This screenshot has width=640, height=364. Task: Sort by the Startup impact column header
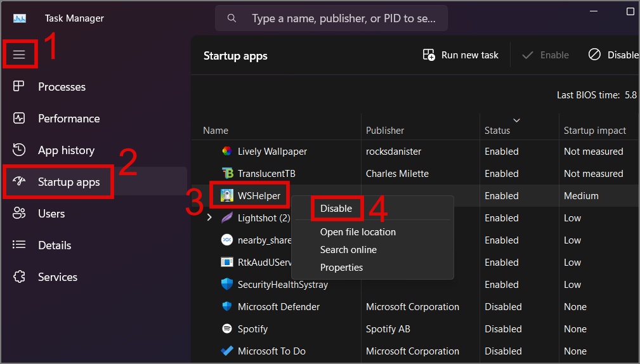[595, 131]
